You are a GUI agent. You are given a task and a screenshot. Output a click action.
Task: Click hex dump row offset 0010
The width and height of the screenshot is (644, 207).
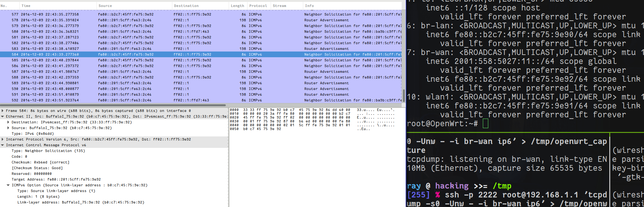(x=312, y=114)
